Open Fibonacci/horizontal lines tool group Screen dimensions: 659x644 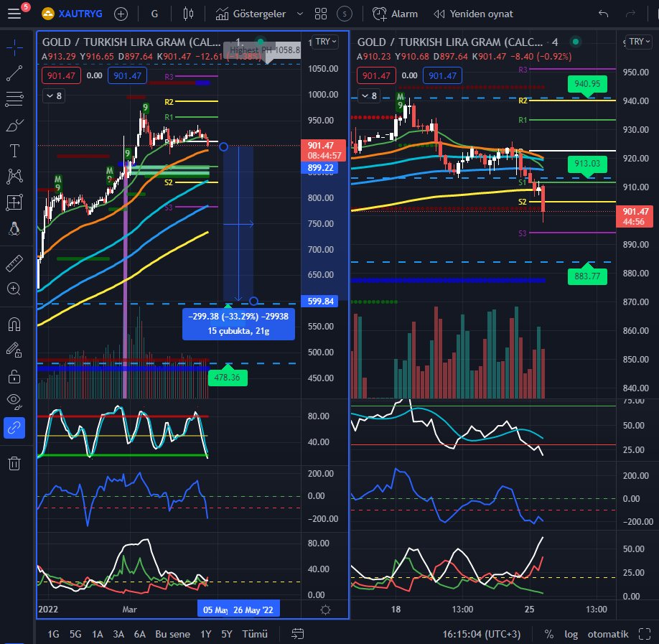(x=14, y=99)
